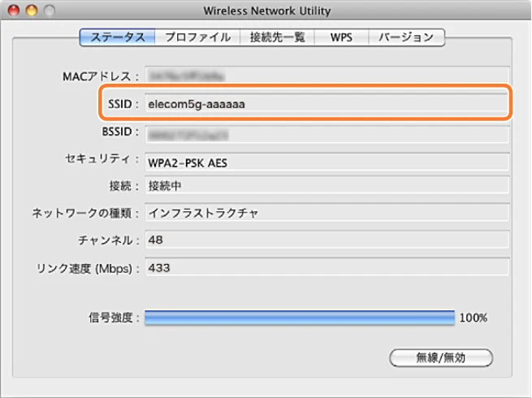
Task: Close the window with the red button
Action: point(14,11)
